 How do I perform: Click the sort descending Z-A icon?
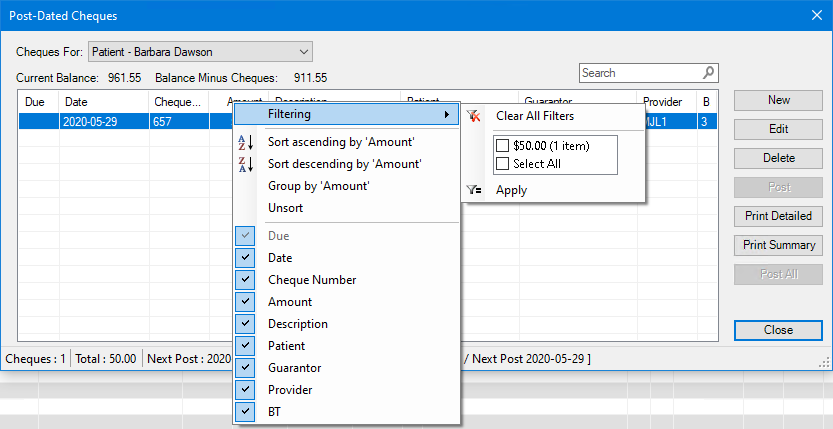[246, 164]
